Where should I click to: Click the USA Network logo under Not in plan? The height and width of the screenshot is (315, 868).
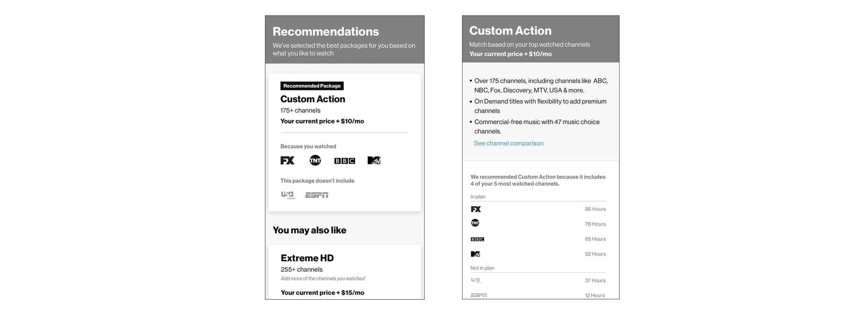tap(476, 280)
